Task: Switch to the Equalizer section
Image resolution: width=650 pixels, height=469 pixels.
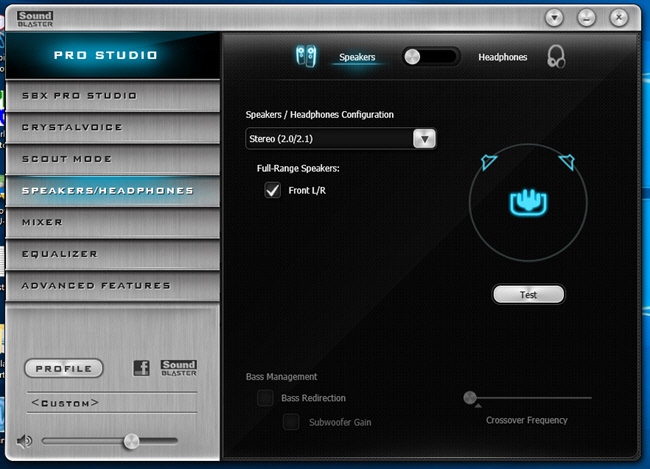Action: point(108,254)
